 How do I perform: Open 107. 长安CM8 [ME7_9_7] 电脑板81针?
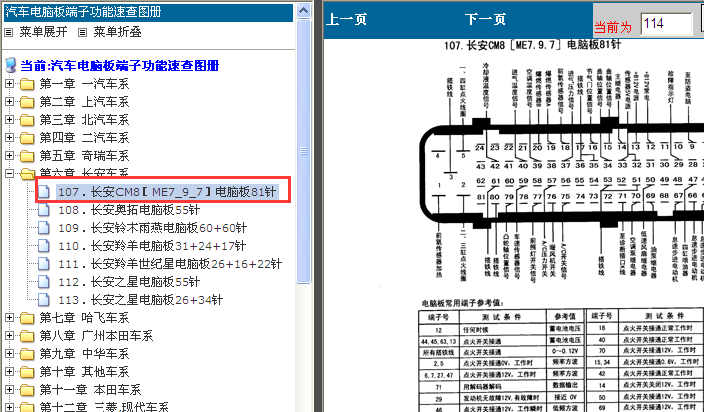167,192
